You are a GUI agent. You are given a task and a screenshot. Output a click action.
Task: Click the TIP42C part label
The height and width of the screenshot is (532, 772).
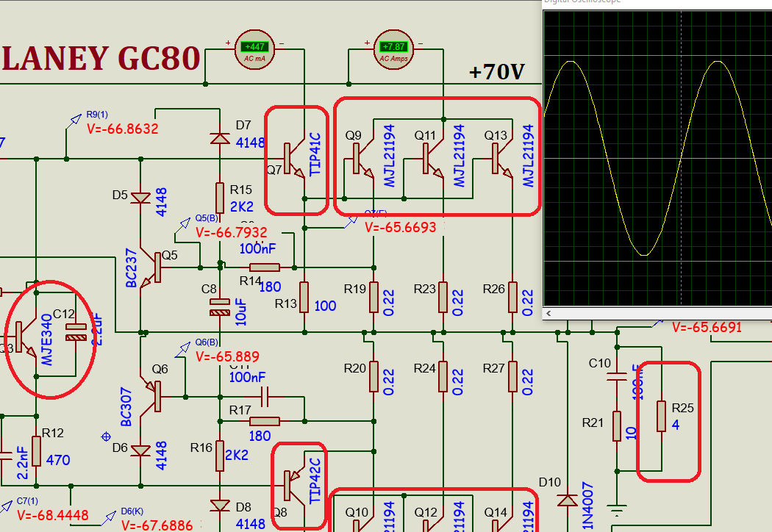click(315, 481)
